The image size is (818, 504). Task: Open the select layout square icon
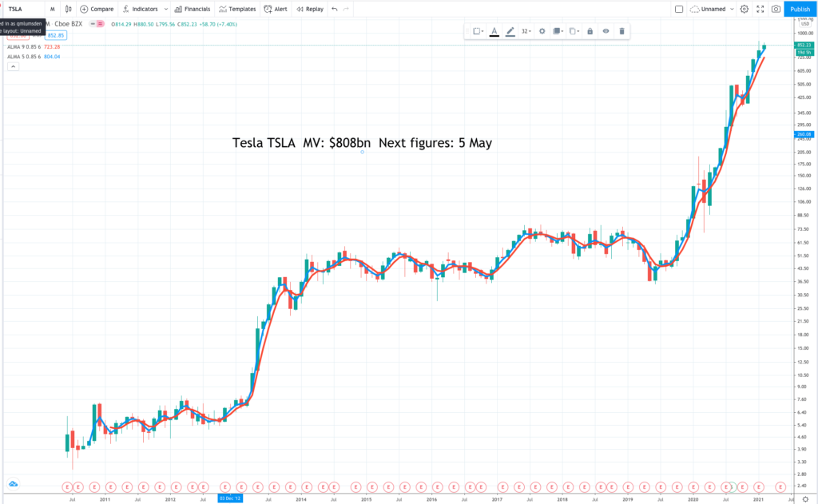point(679,9)
